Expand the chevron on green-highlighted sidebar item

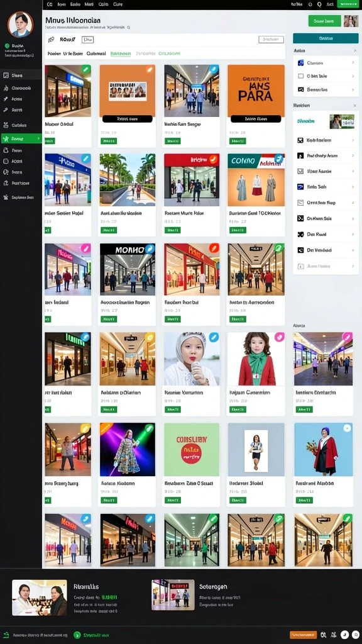pyautogui.click(x=38, y=139)
